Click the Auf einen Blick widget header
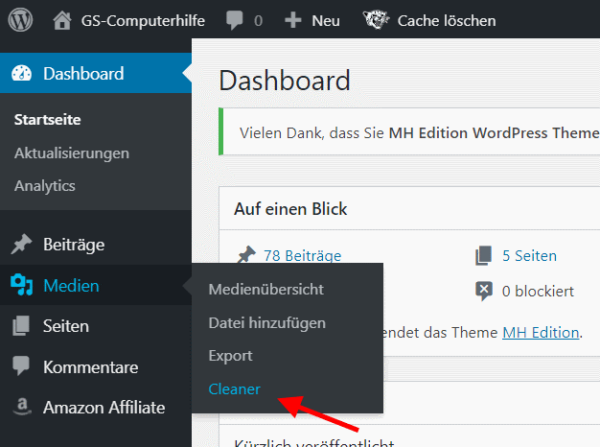600x447 pixels. pos(290,209)
